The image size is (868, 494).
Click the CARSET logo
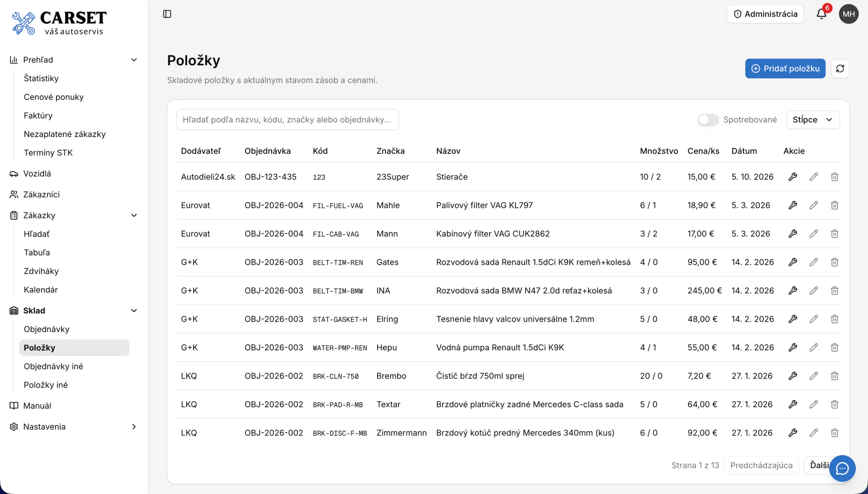click(59, 23)
